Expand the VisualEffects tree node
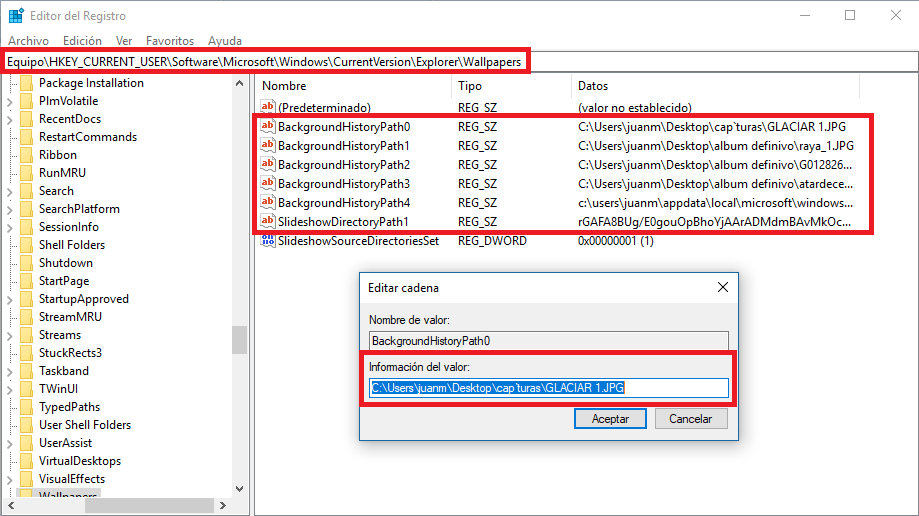 click(9, 480)
